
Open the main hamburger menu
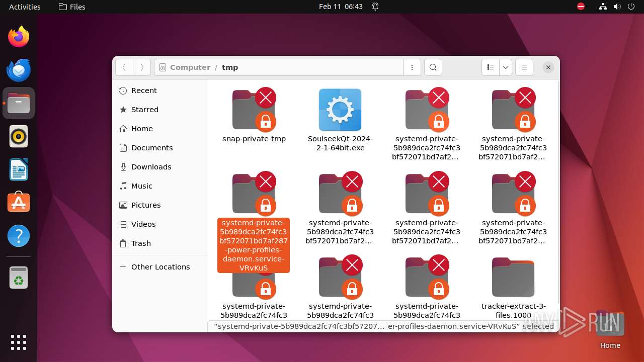[x=524, y=67]
